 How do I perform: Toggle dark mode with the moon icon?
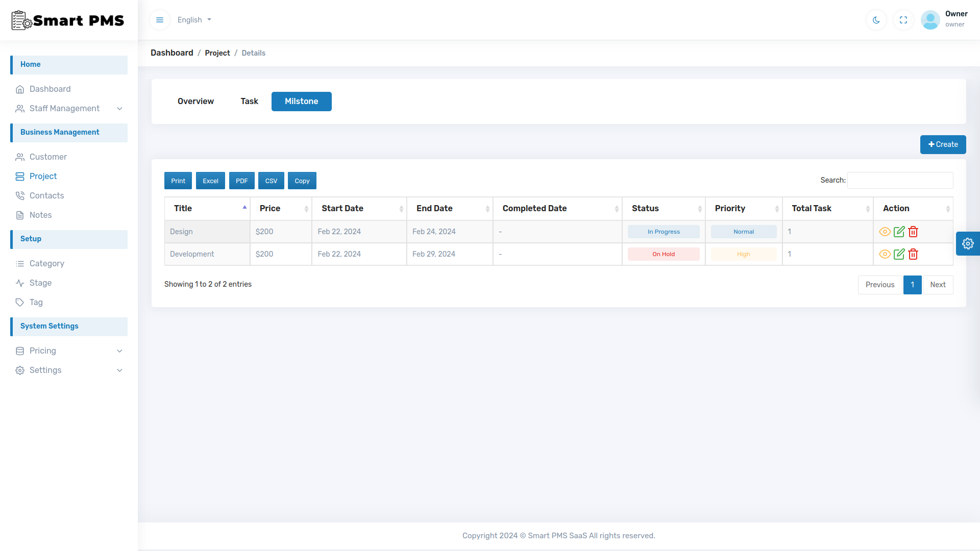click(876, 20)
